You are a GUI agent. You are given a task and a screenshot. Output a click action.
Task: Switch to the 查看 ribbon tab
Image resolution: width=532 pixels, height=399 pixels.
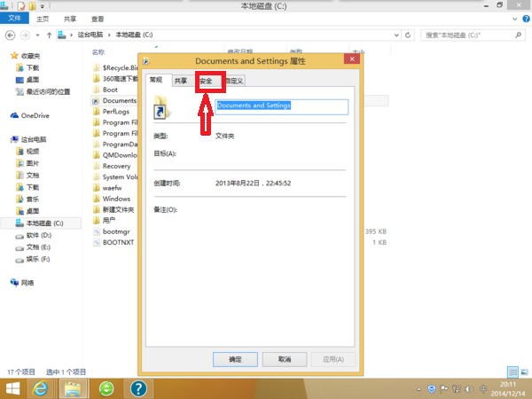point(98,19)
